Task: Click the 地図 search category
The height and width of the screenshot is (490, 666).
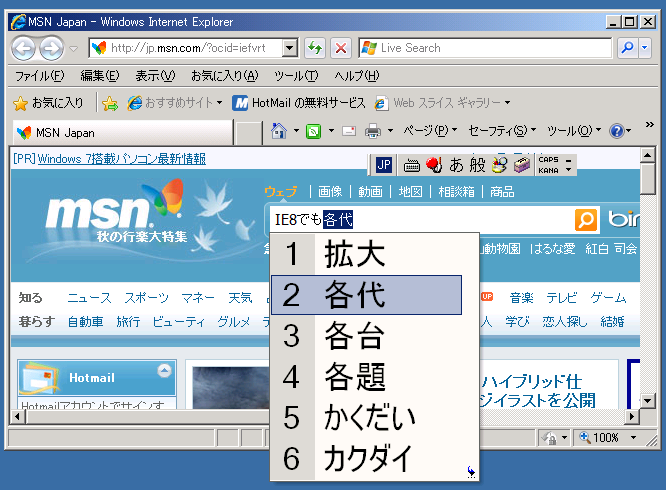Action: 410,192
